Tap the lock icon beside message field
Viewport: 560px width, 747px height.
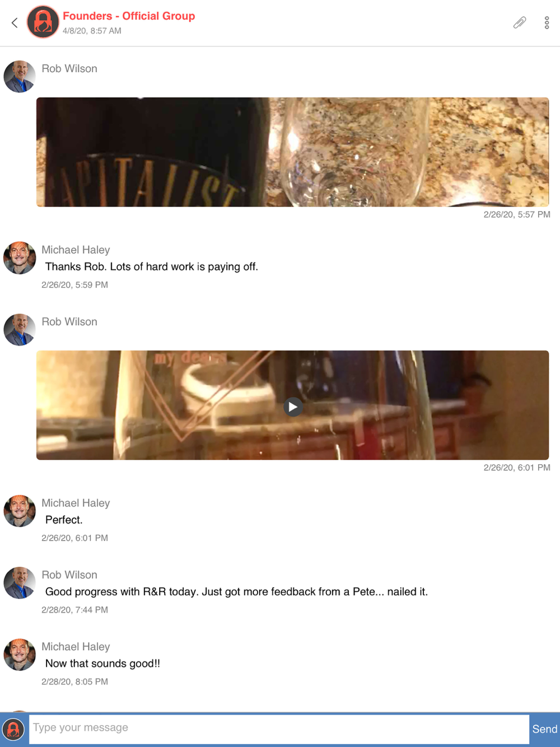tap(13, 729)
